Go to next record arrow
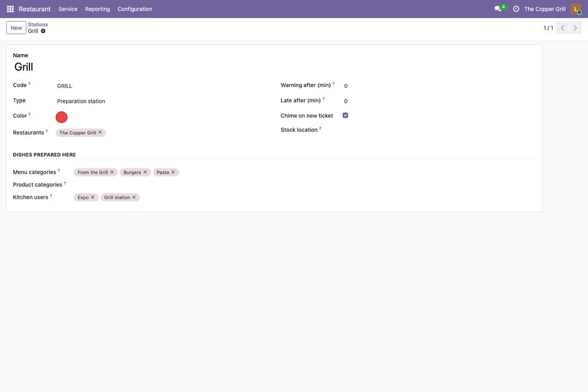The width and height of the screenshot is (588, 392). [x=575, y=28]
